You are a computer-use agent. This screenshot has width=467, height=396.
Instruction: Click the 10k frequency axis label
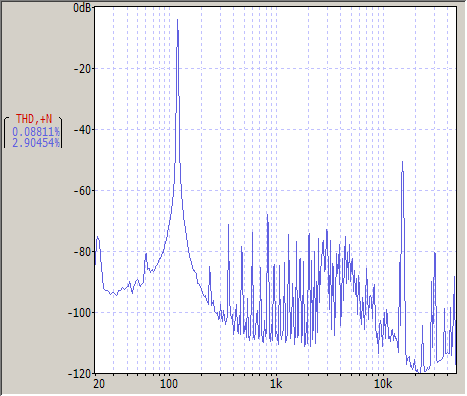[x=383, y=384]
